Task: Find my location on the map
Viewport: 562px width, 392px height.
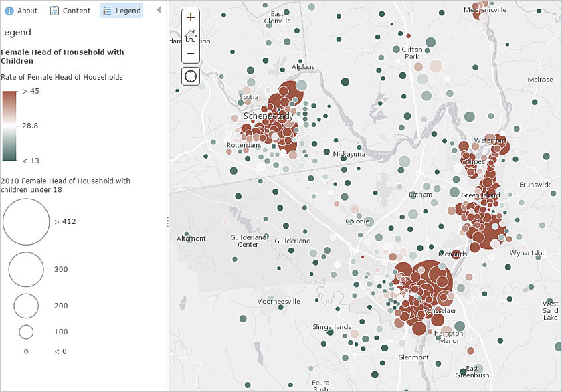Action: point(191,76)
